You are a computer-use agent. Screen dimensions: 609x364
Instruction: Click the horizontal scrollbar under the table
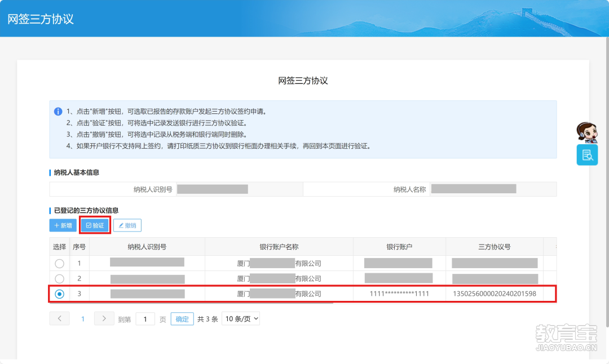point(191,303)
